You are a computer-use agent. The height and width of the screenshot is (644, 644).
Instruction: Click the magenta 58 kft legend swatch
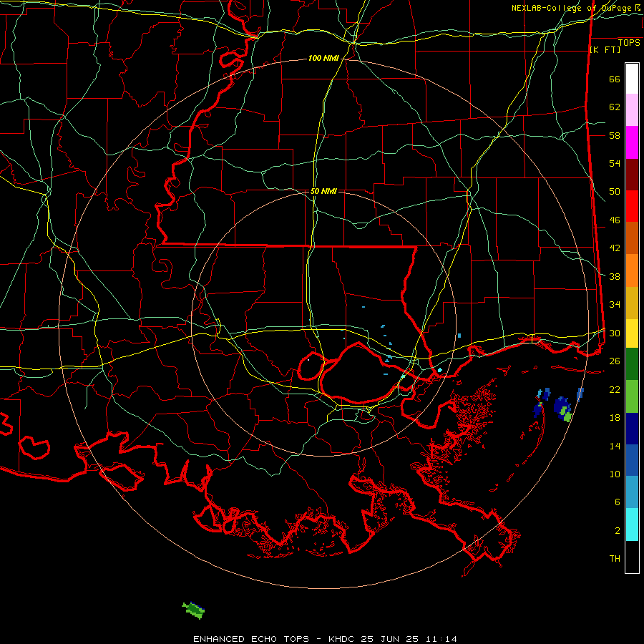click(x=632, y=142)
